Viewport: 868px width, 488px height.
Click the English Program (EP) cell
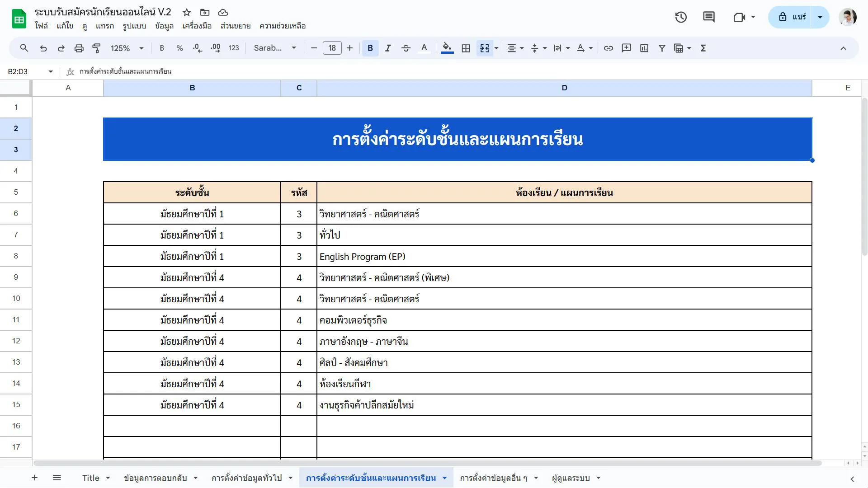[x=564, y=256]
